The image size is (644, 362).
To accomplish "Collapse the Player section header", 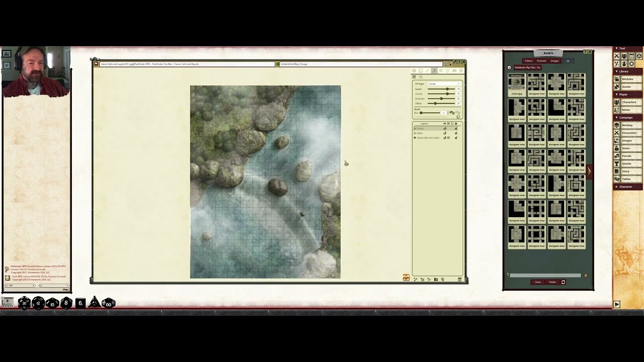I will click(627, 95).
